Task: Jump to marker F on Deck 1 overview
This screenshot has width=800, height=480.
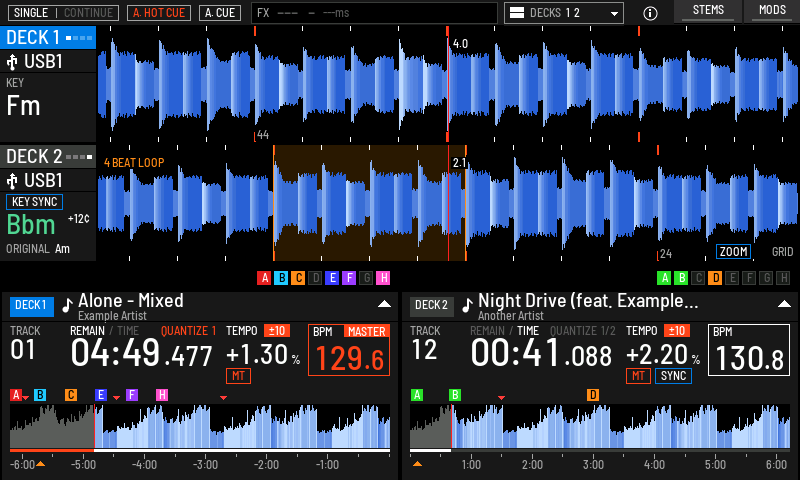Action: click(132, 395)
